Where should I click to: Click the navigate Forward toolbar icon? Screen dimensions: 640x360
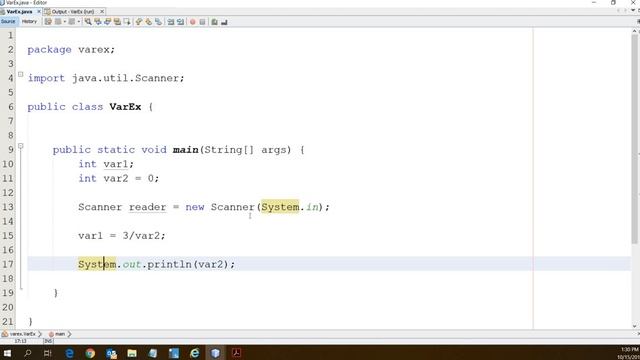71,22
